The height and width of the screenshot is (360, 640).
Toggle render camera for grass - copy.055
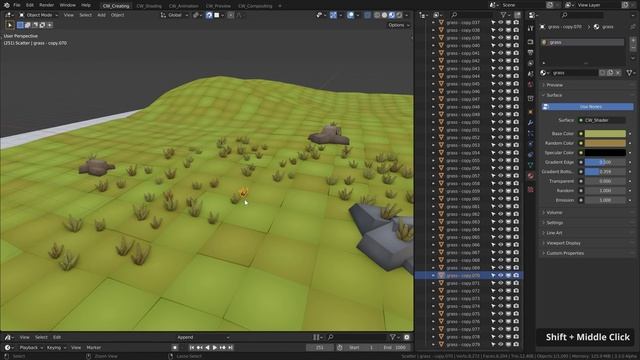[x=516, y=160]
